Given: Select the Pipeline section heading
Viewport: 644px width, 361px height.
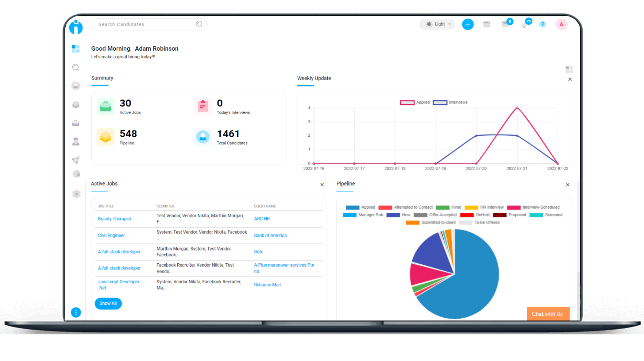Looking at the screenshot, I should tap(346, 184).
